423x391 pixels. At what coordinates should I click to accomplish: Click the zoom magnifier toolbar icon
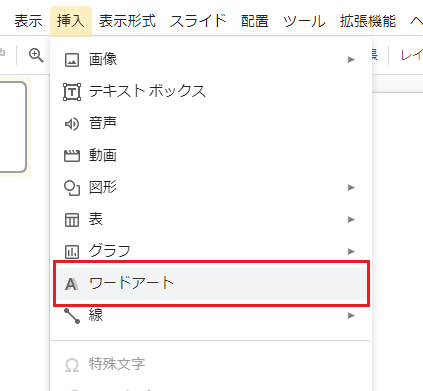[x=36, y=55]
